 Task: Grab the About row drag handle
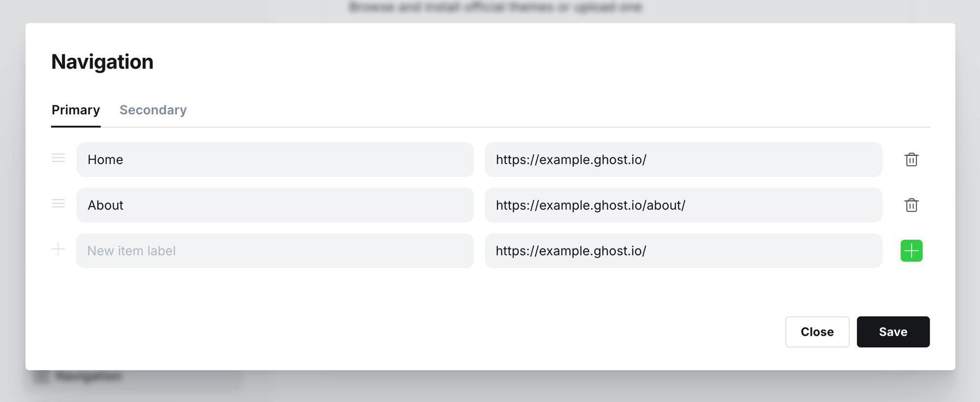pos(58,203)
